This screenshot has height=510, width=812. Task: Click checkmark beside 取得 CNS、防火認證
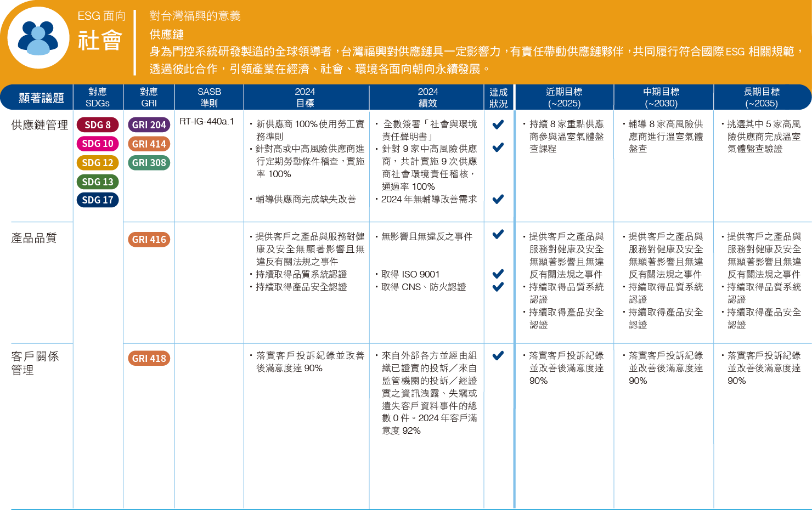coord(498,287)
